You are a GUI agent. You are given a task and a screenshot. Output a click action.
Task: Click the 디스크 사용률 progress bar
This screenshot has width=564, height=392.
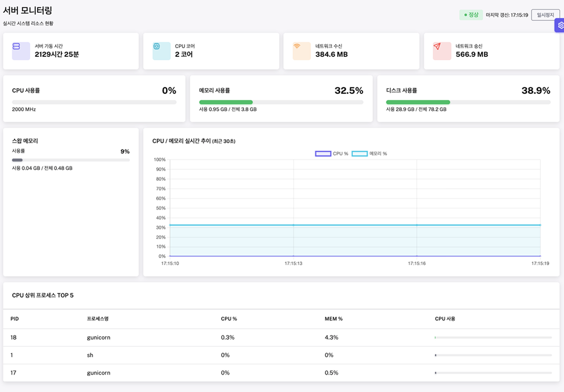468,102
